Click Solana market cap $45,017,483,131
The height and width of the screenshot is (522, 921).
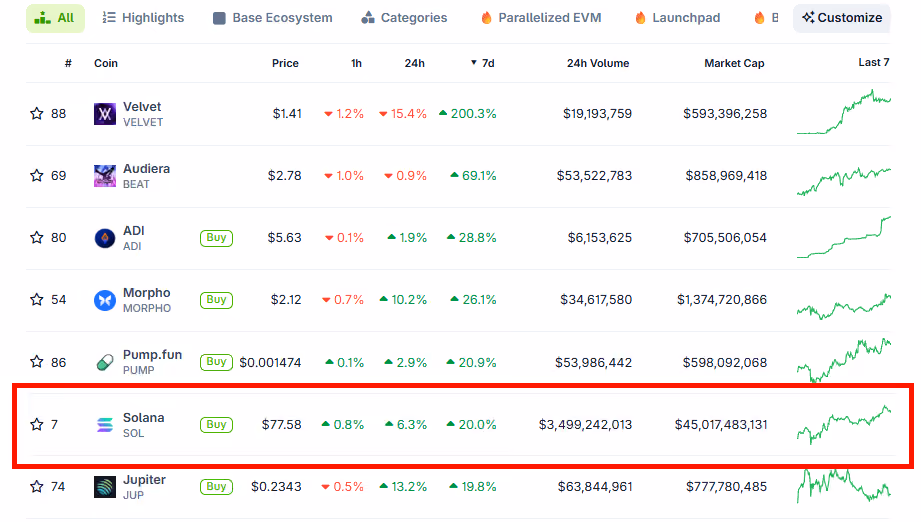(x=721, y=425)
